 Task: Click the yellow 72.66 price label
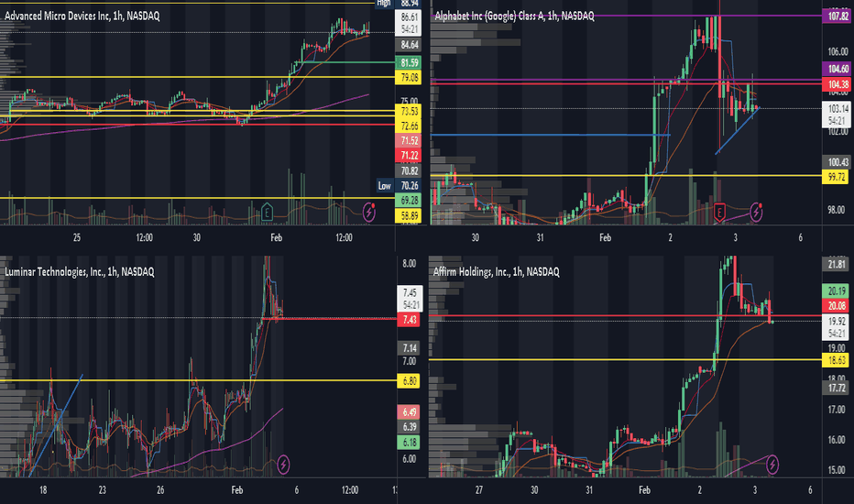click(409, 126)
